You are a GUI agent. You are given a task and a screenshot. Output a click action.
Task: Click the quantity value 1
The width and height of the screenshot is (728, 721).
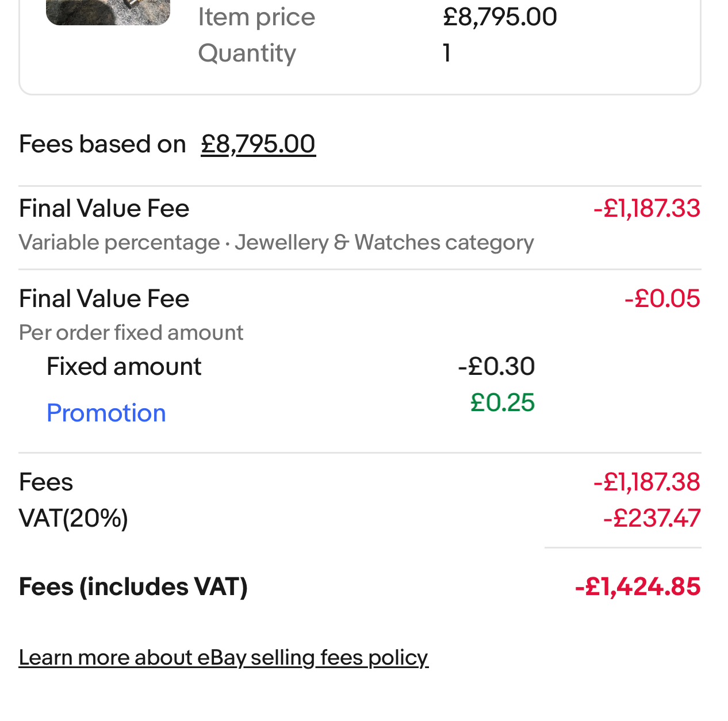pos(447,53)
